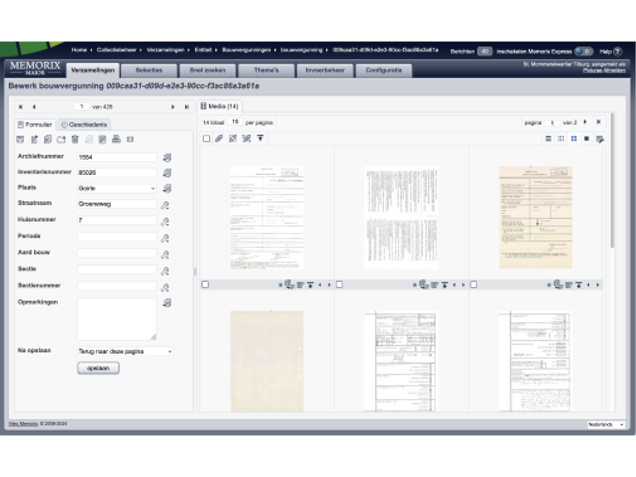Viewport: 636px width, 477px height.
Task: Click the printer icon in form toolbar
Action: (116, 139)
